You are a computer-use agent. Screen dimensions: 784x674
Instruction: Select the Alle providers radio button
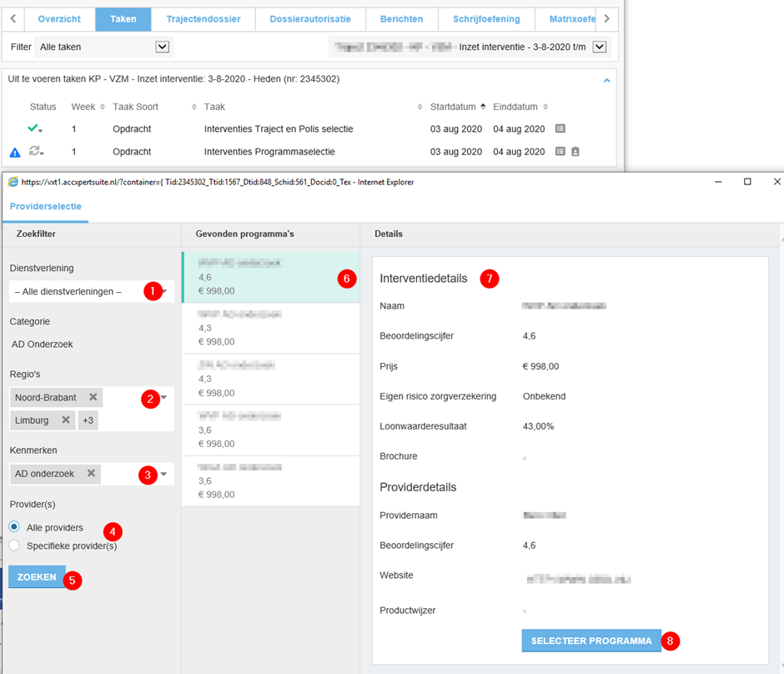click(x=14, y=527)
